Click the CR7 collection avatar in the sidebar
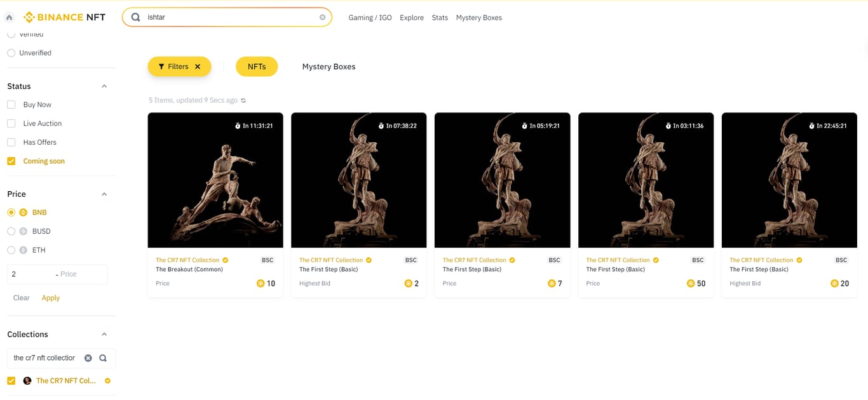Viewport: 868px width, 400px height. coord(27,380)
